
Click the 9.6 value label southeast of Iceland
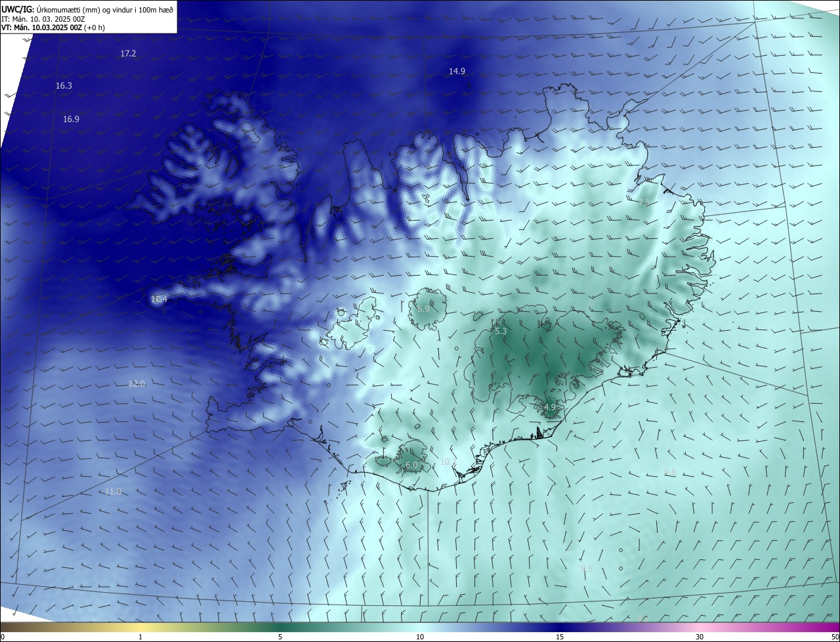(x=670, y=472)
